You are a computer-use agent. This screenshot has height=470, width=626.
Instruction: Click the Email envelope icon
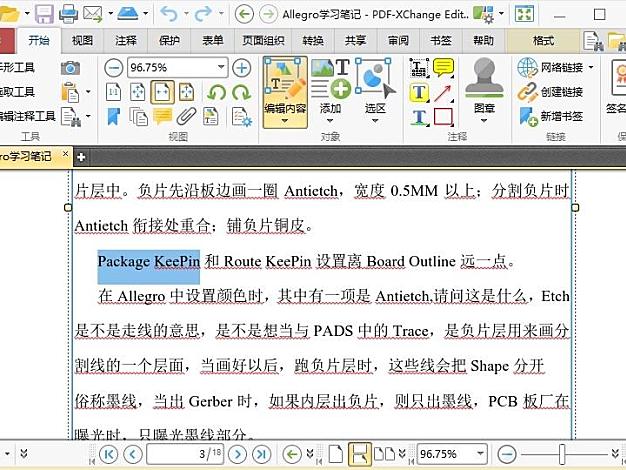click(x=93, y=14)
